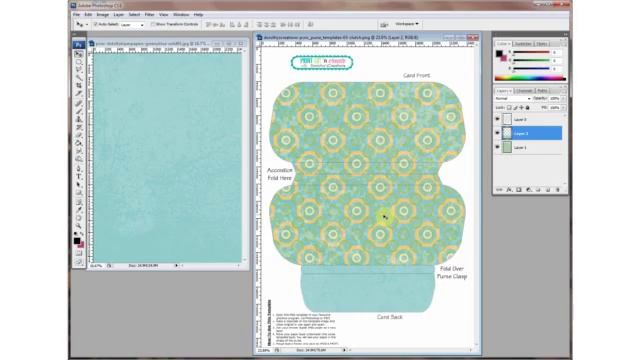The image size is (640, 360).
Task: Open the Image menu
Action: (102, 15)
